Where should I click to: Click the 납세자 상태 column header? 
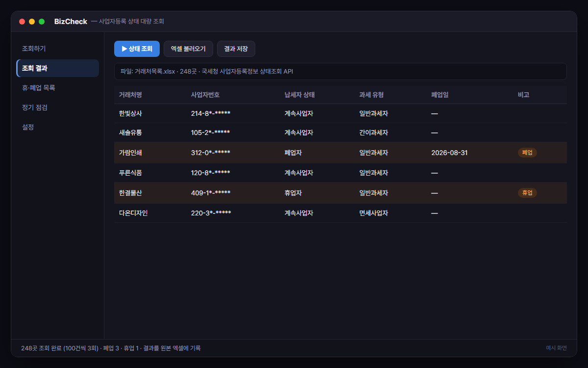click(299, 95)
